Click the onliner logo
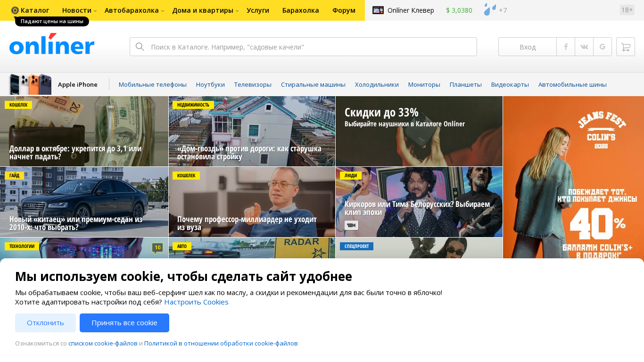Viewport: 644px width, 362px height. click(52, 44)
